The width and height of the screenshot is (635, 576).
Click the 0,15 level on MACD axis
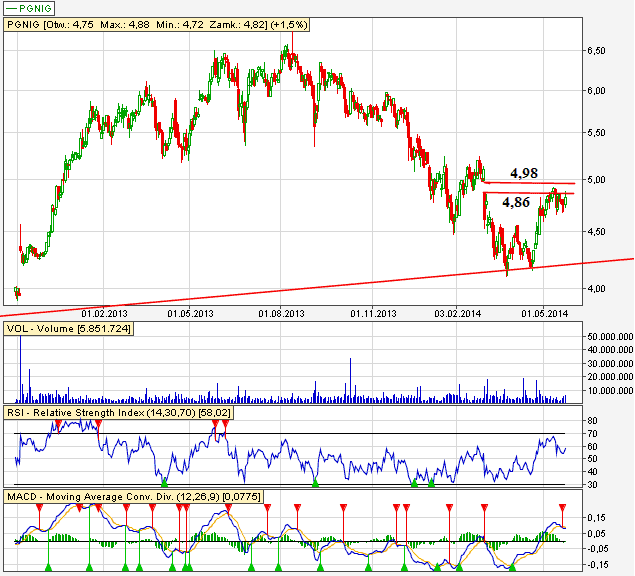[x=596, y=517]
